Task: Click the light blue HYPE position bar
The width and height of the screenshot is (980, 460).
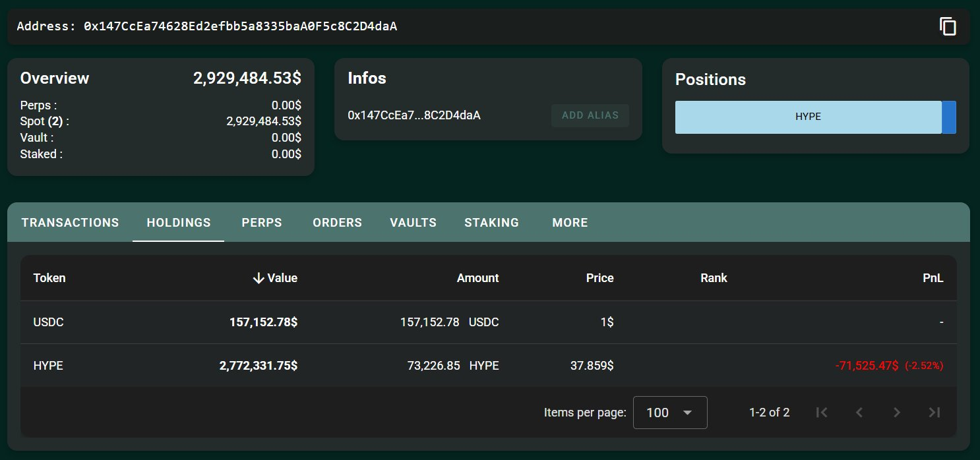Action: tap(808, 117)
